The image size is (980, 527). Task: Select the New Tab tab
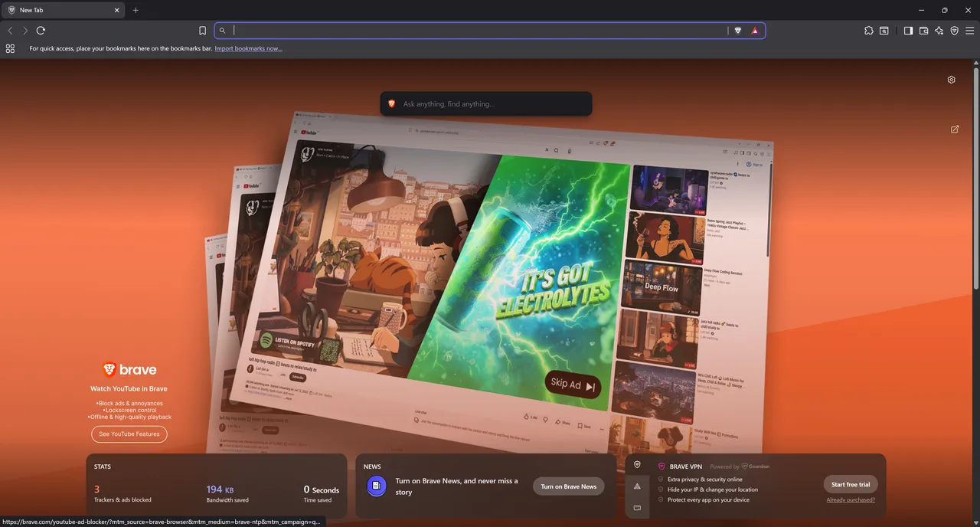(x=63, y=10)
